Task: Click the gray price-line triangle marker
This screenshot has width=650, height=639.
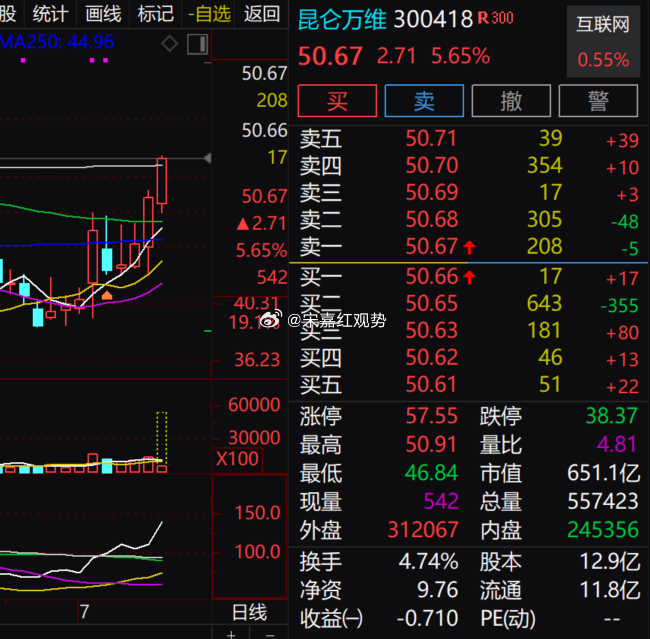Action: point(208,158)
